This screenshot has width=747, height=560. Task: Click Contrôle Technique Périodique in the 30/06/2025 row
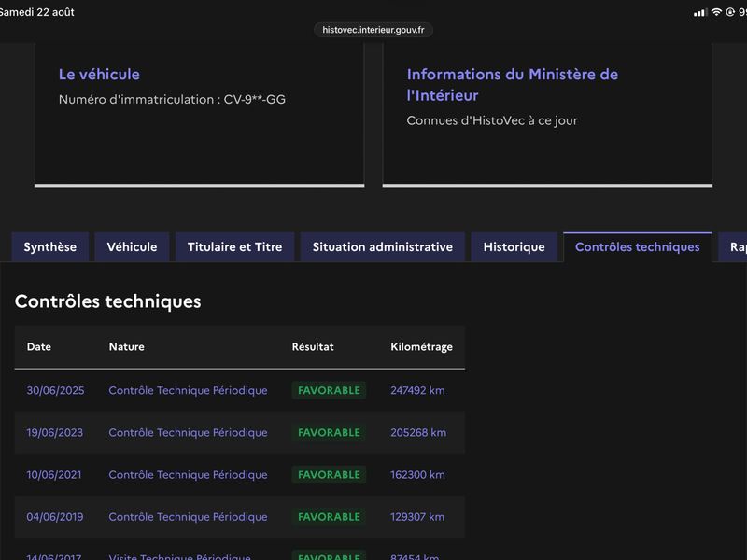pos(189,390)
